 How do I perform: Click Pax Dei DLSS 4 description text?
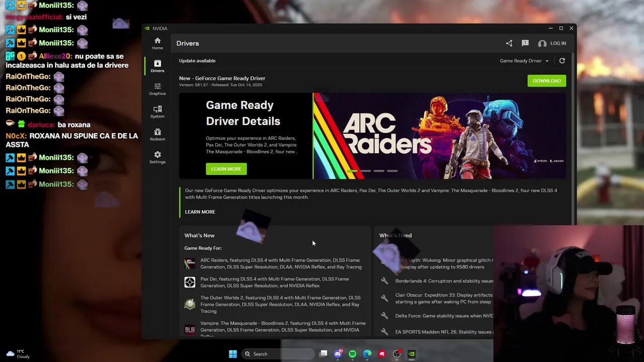(x=275, y=282)
